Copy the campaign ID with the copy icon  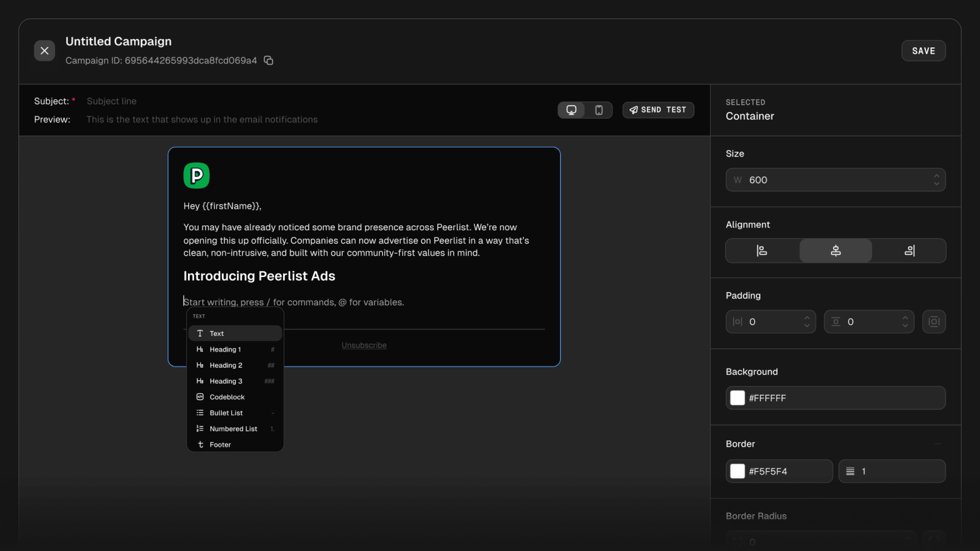(x=268, y=60)
